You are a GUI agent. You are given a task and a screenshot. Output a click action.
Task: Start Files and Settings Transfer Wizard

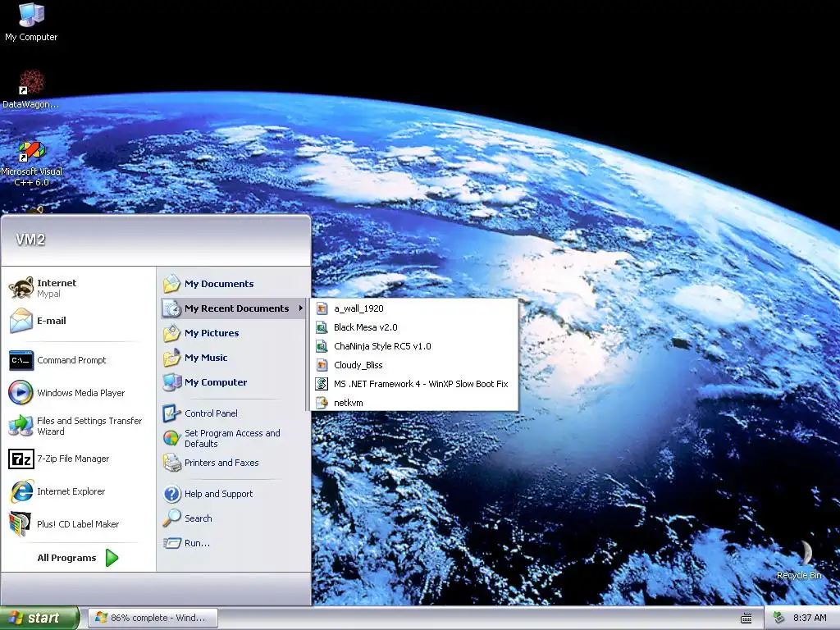[x=78, y=426]
